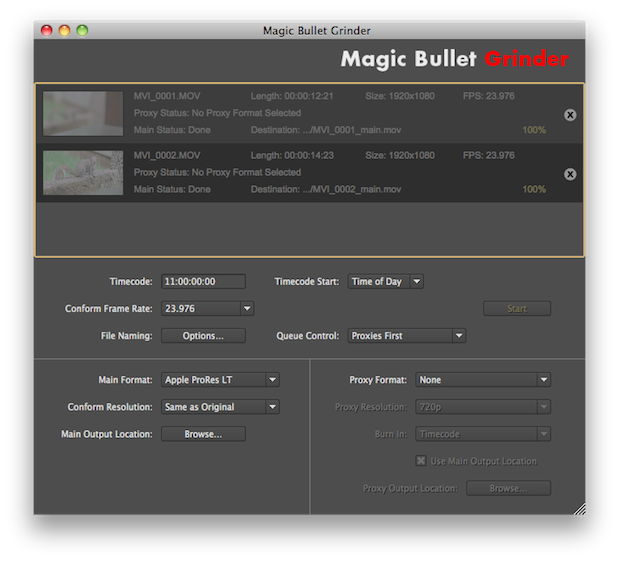This screenshot has width=619, height=561.
Task: Click Destination .../MVI_0001_main.mov text
Action: click(326, 130)
